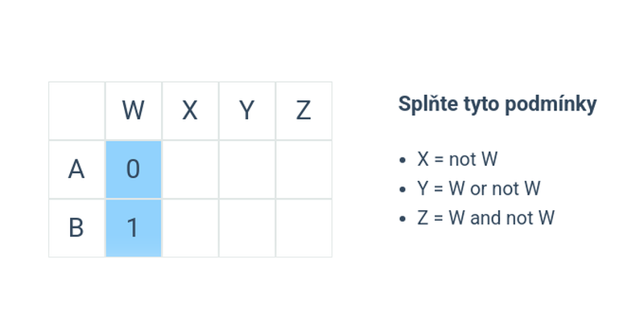Select the Z column header
644x322 pixels.
pos(303,110)
